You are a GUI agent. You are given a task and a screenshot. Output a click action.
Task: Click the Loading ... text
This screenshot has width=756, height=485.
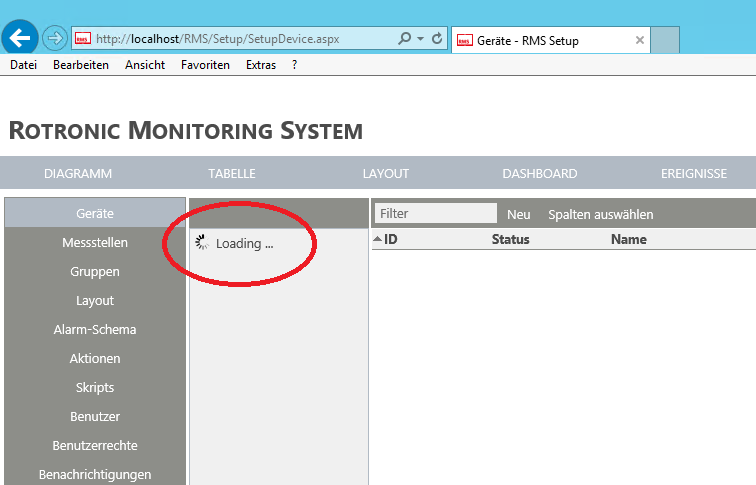[244, 243]
